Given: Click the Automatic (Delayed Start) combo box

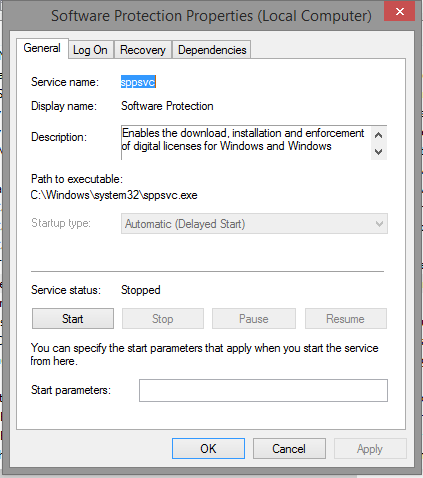Looking at the screenshot, I should (x=254, y=224).
